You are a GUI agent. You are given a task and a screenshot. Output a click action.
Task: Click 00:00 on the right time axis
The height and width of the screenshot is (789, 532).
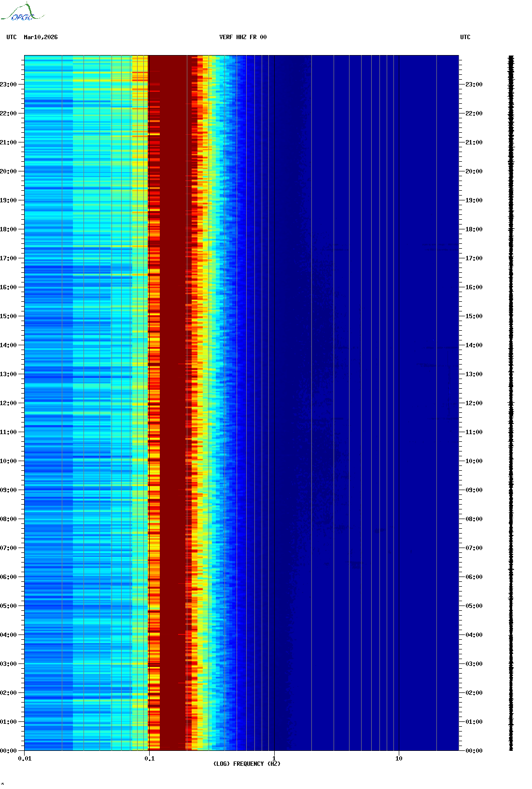point(474,751)
